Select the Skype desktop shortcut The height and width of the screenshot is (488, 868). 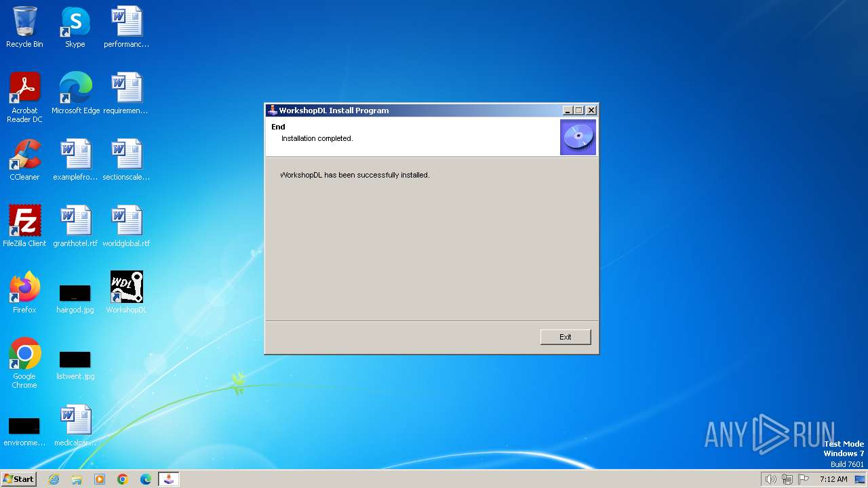click(x=75, y=28)
